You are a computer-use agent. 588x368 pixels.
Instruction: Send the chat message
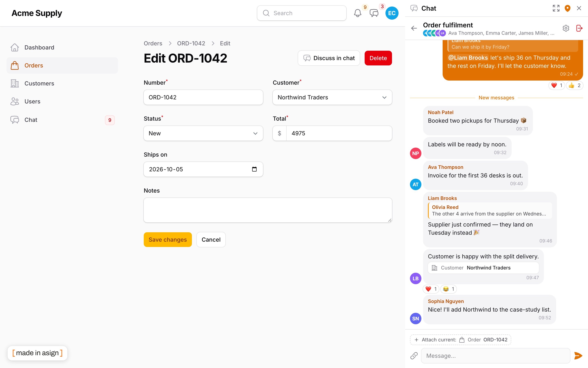[x=578, y=356]
